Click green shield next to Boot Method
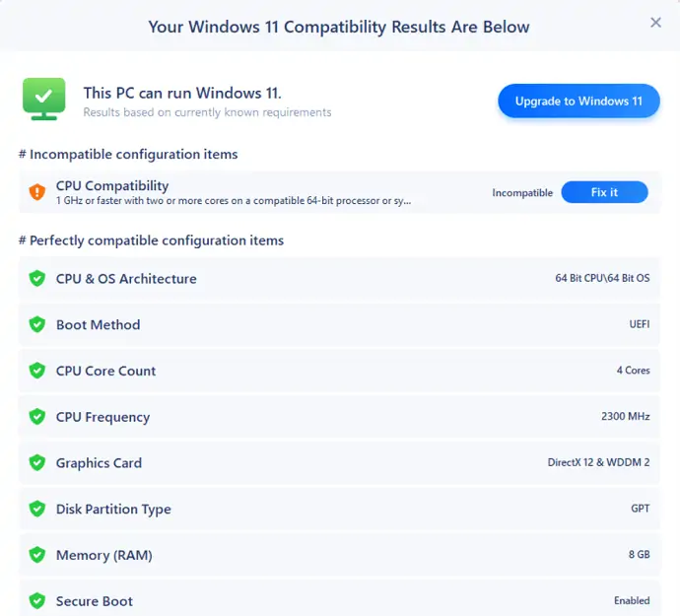This screenshot has height=616, width=680. tap(37, 325)
